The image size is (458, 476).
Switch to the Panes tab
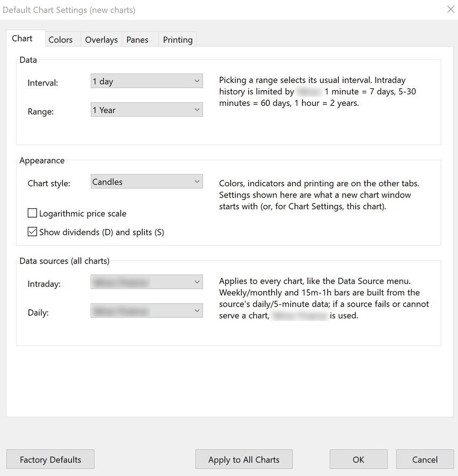pyautogui.click(x=140, y=40)
